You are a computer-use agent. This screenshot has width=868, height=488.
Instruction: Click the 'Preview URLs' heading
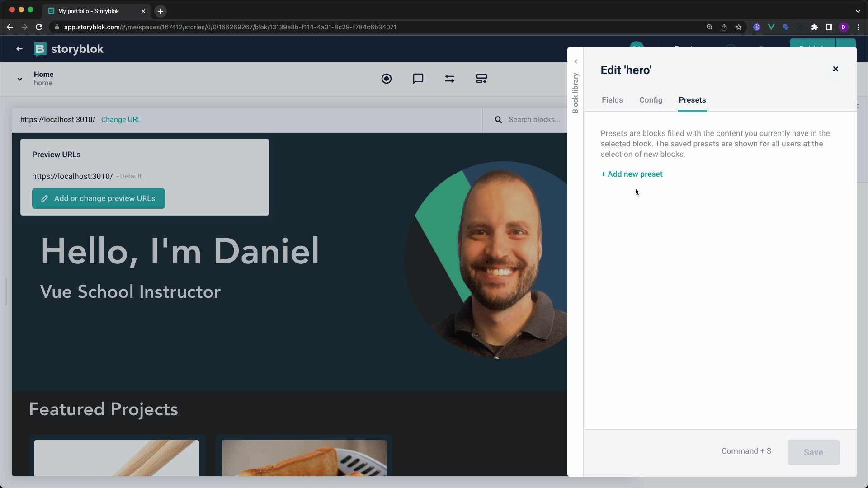(57, 155)
